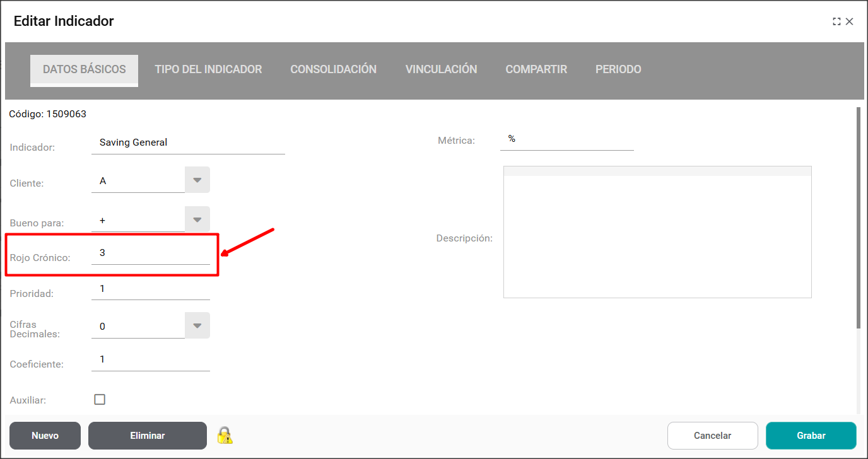The image size is (868, 459).
Task: Expand dialog with the fullscreen icon
Action: [836, 21]
